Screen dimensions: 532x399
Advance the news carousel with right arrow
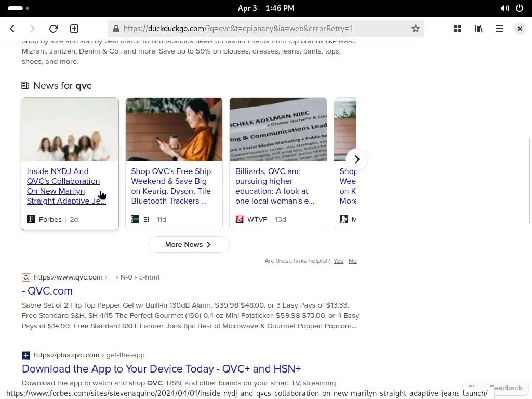[x=356, y=159]
